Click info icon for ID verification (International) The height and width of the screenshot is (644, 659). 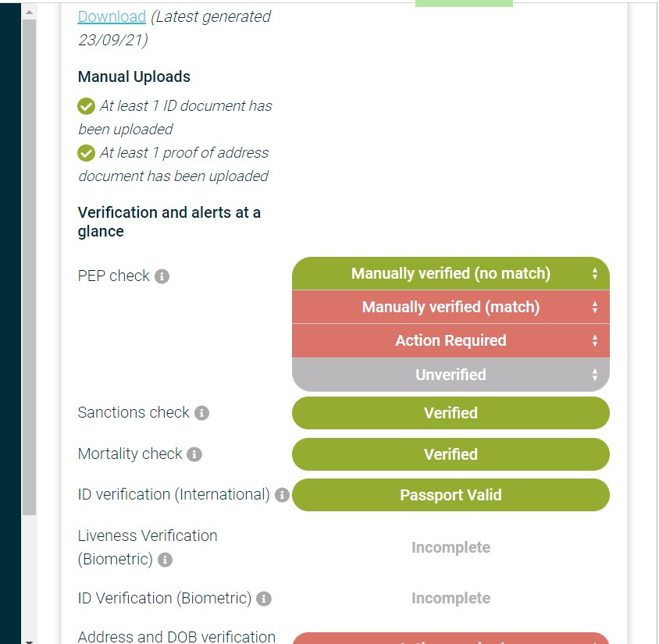282,495
